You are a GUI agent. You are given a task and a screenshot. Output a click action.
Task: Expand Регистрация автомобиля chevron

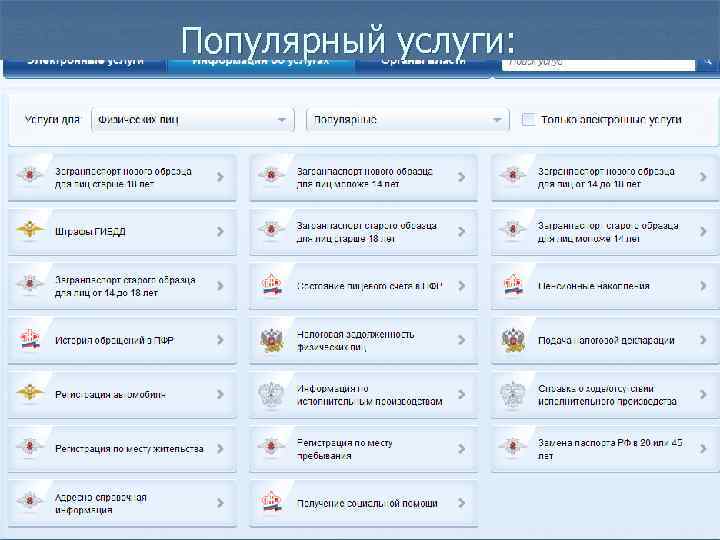pos(220,394)
